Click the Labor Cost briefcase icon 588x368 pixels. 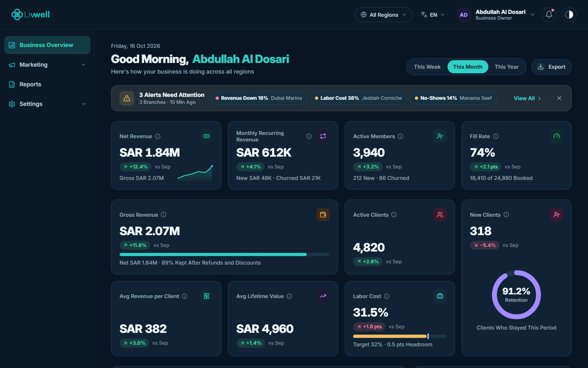440,296
